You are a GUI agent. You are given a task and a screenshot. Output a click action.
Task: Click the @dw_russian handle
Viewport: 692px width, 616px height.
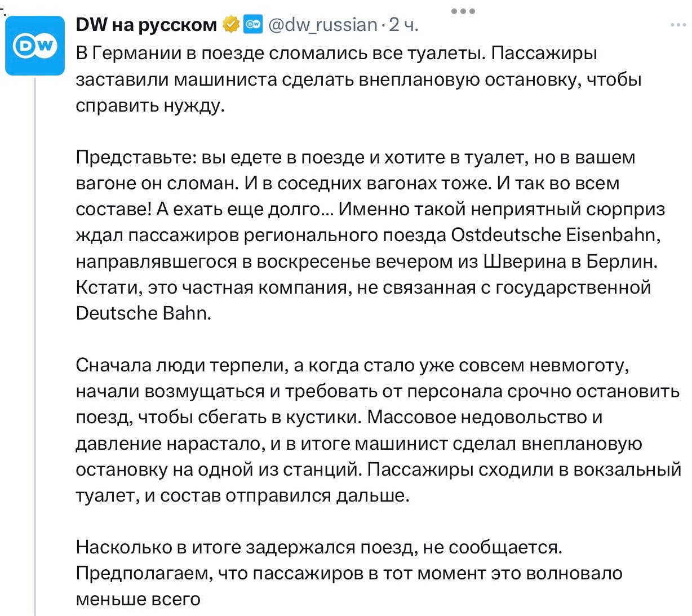(x=323, y=25)
